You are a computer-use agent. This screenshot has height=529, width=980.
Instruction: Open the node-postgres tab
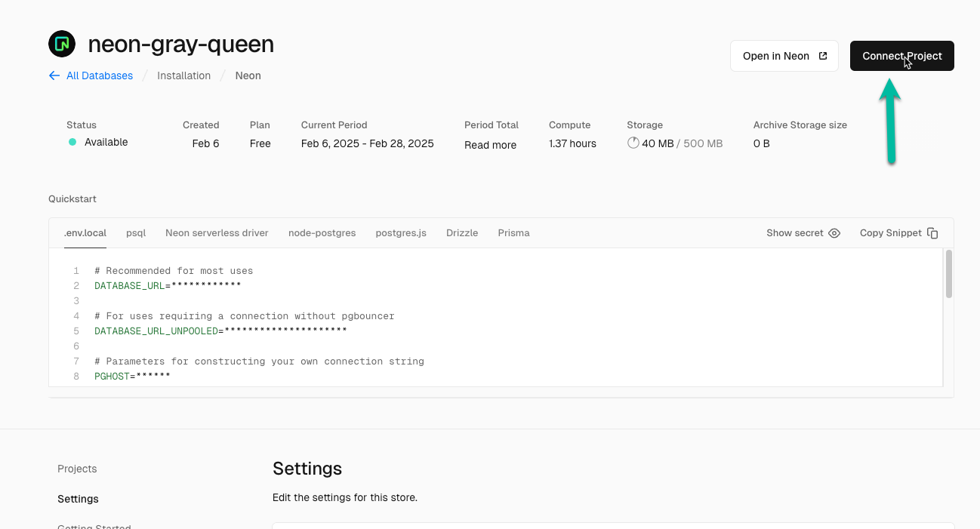[x=322, y=233]
